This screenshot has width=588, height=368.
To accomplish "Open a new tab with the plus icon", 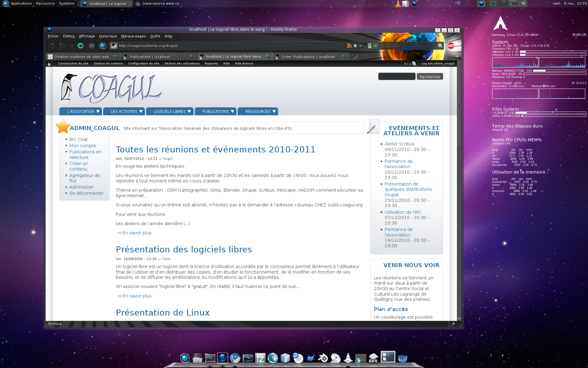I will pos(355,56).
